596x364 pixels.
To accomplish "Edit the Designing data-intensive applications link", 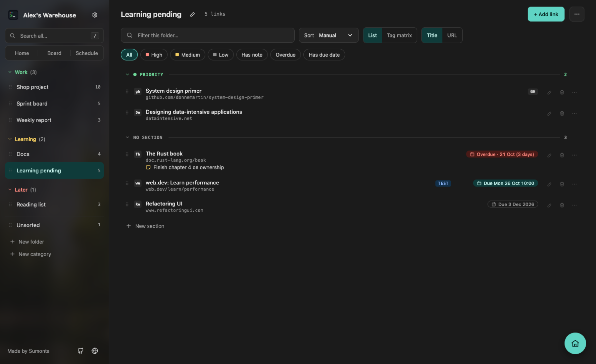I will coord(549,114).
